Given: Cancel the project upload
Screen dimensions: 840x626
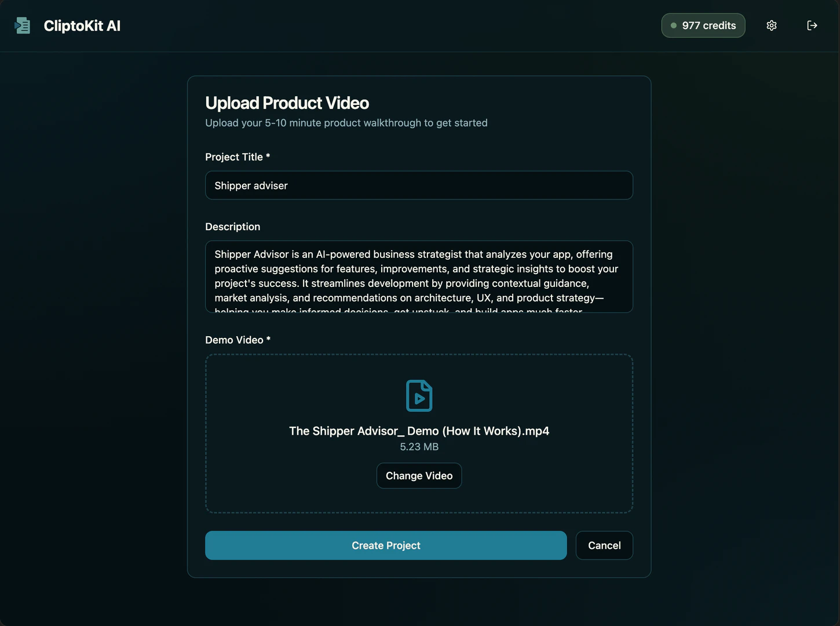Looking at the screenshot, I should [x=604, y=545].
